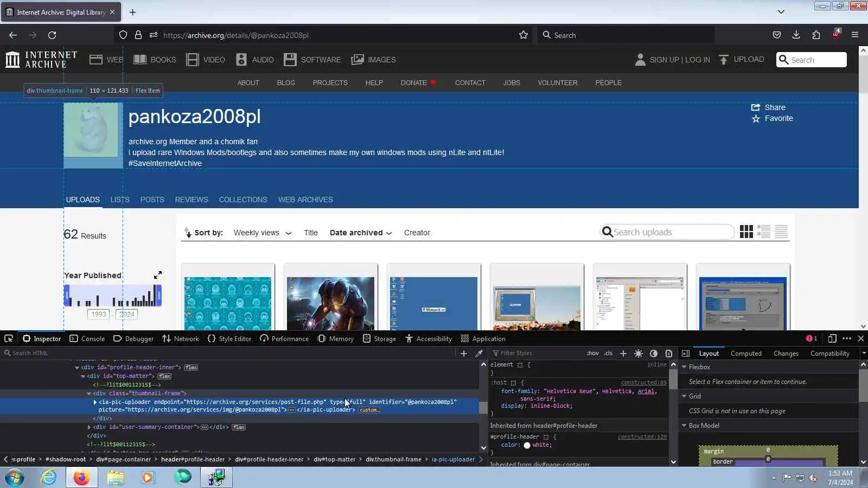The height and width of the screenshot is (488, 868).
Task: Open the COLLECTIONS profile tab
Action: pos(243,200)
